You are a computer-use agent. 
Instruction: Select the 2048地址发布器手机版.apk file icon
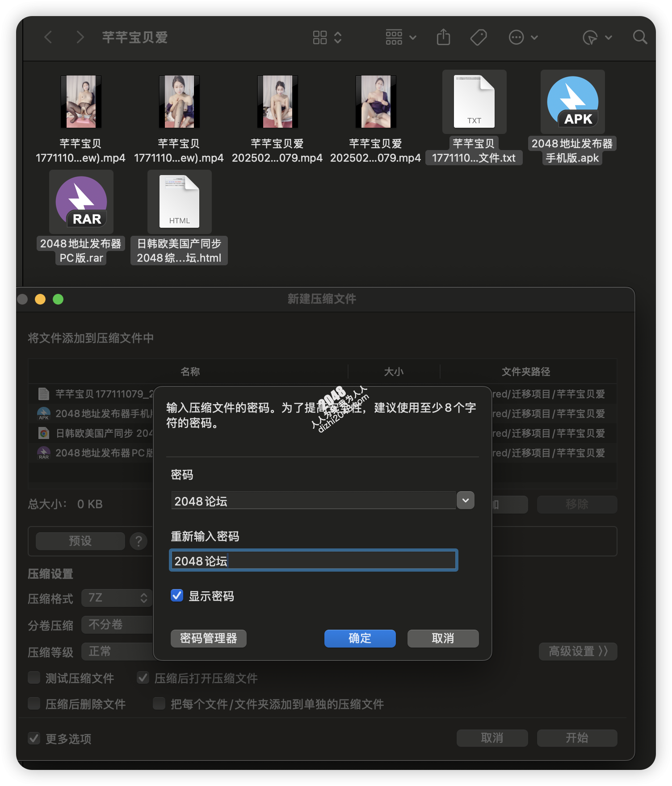click(572, 102)
